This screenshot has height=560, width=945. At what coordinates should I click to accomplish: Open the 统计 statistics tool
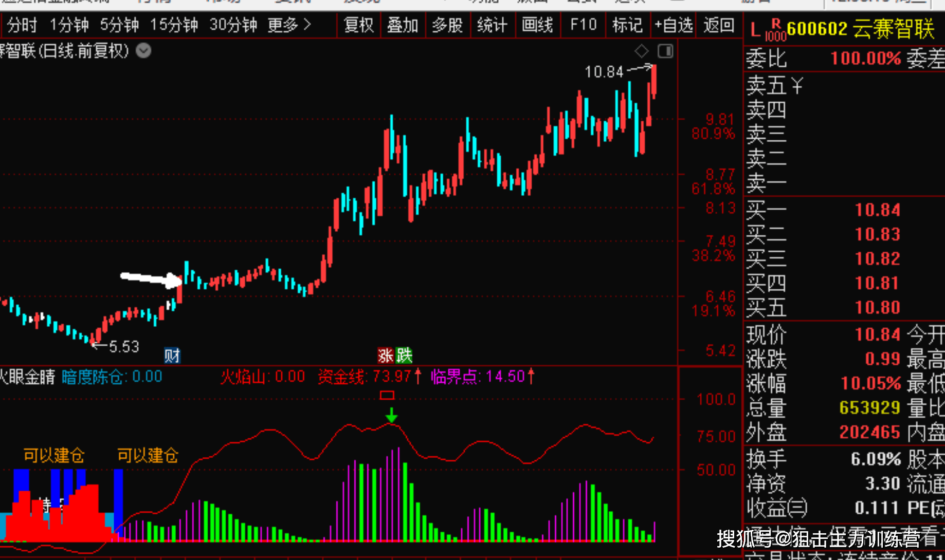492,25
